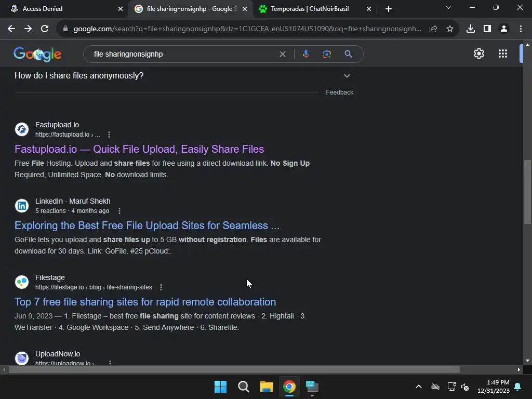Click the scroll down arrow
The image size is (532, 399).
pyautogui.click(x=527, y=361)
